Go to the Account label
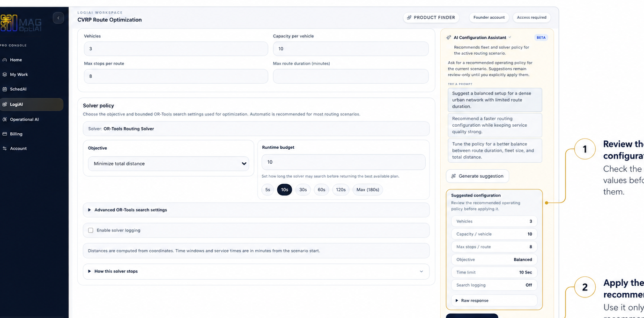644x318 pixels. point(18,148)
